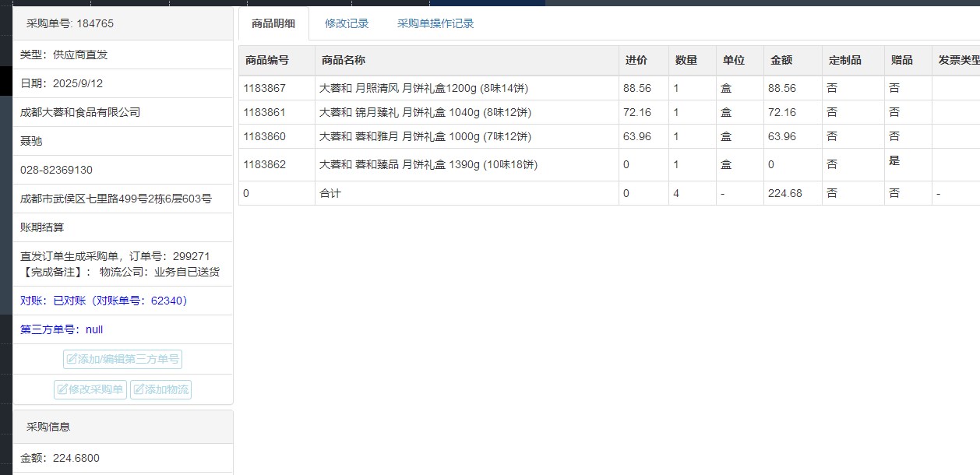Click the 金额 column header

tap(781, 60)
